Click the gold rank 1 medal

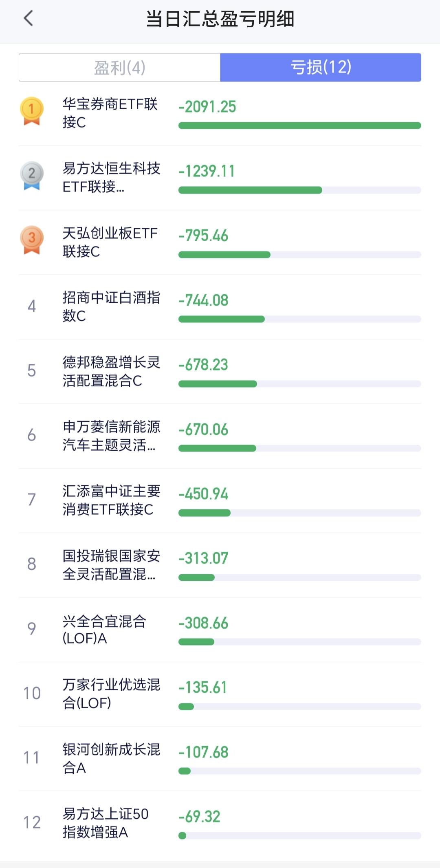point(32,111)
